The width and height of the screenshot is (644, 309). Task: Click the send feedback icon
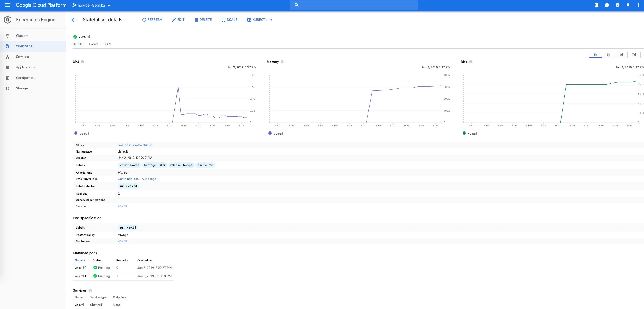[x=607, y=5]
